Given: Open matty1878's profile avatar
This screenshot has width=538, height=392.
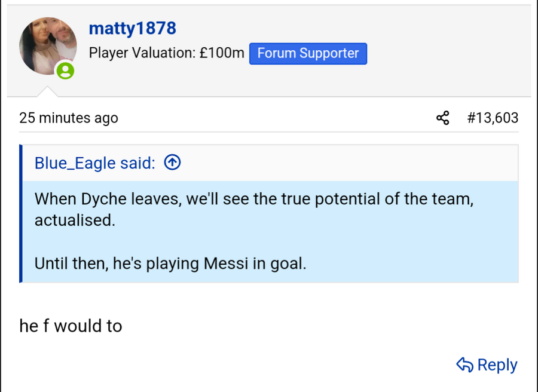Looking at the screenshot, I should pyautogui.click(x=48, y=46).
